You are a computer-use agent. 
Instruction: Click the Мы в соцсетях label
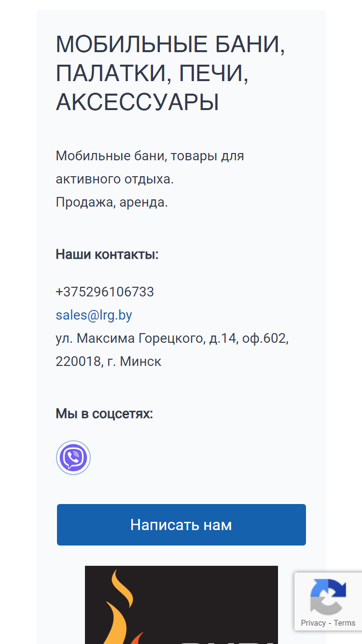click(x=104, y=414)
